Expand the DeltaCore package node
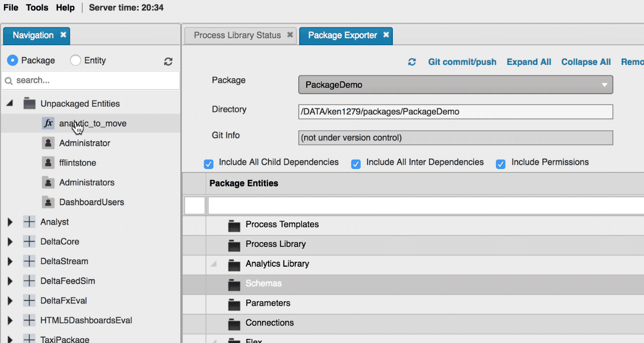The height and width of the screenshot is (343, 644). (10, 242)
